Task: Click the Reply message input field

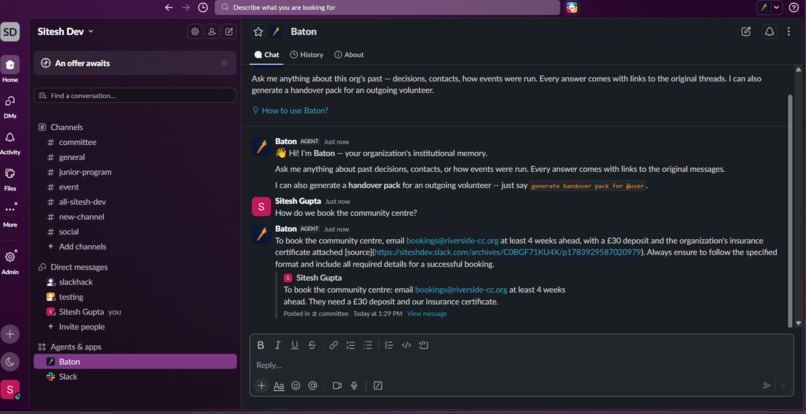Action: pyautogui.click(x=521, y=365)
